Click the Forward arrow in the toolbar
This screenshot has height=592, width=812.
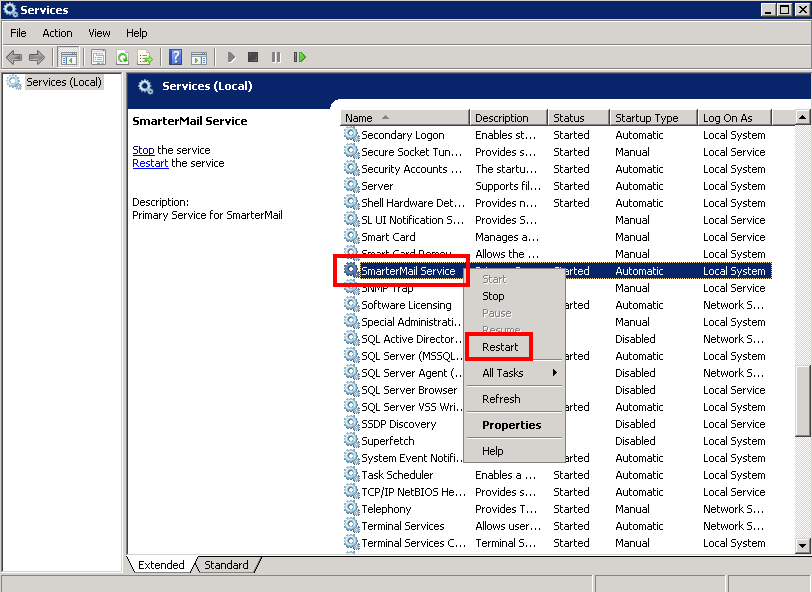click(x=37, y=57)
